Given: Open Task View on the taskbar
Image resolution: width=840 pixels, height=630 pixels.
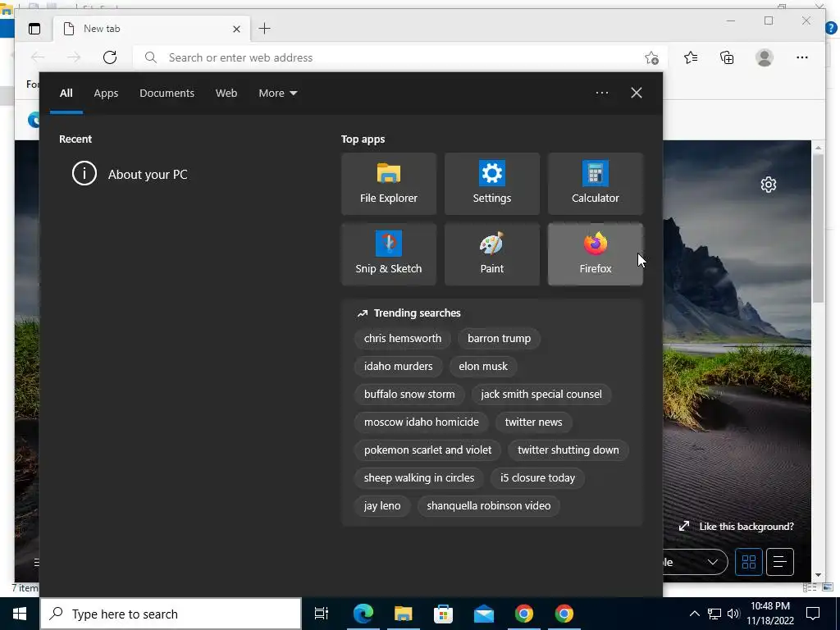Looking at the screenshot, I should click(x=322, y=614).
